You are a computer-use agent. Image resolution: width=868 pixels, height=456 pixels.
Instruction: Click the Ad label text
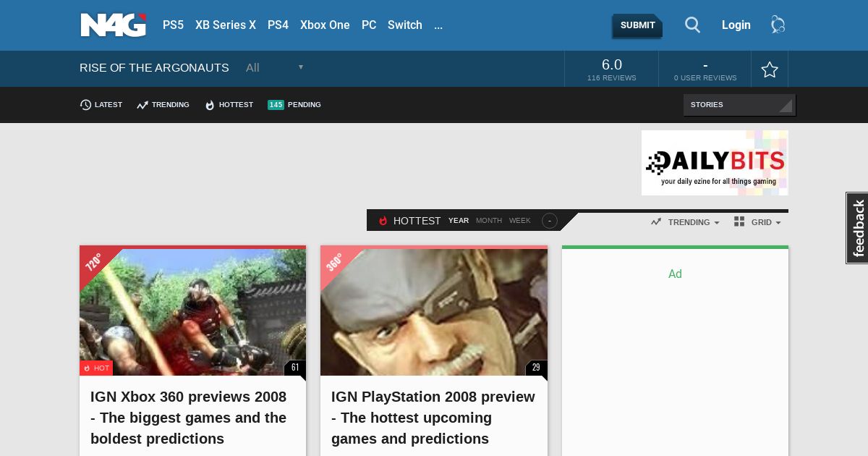point(675,274)
